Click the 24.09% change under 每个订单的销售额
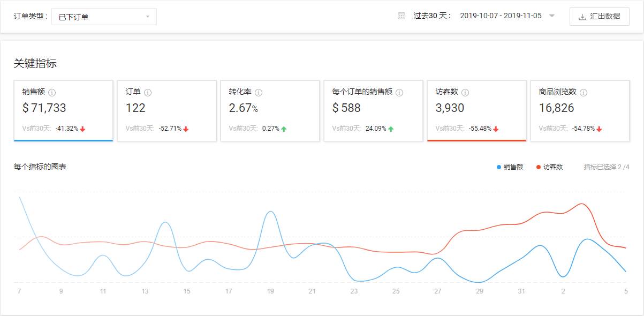644x316 pixels. [x=376, y=129]
